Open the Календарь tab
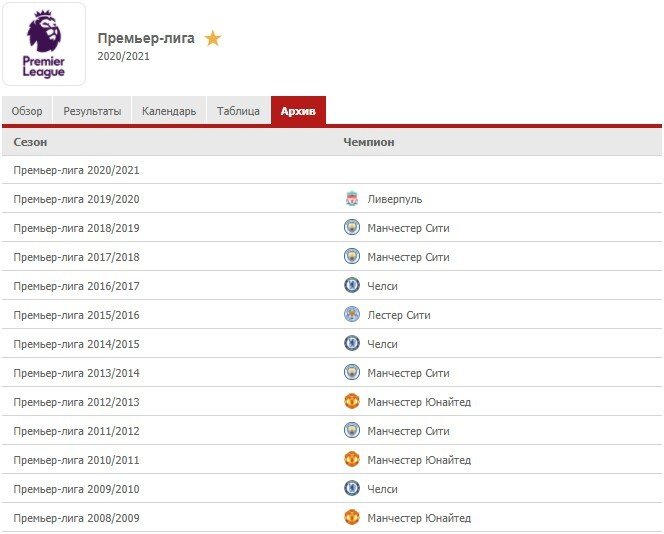This screenshot has width=664, height=534. [169, 111]
